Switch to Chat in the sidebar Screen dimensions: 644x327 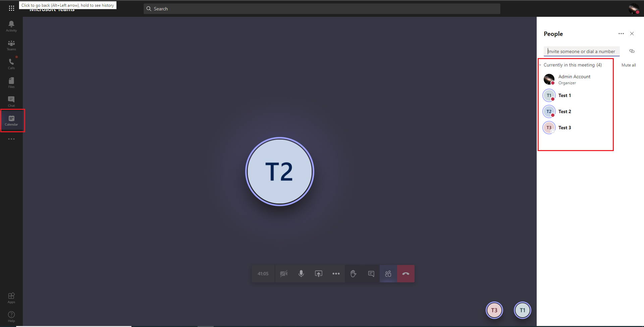pos(11,101)
